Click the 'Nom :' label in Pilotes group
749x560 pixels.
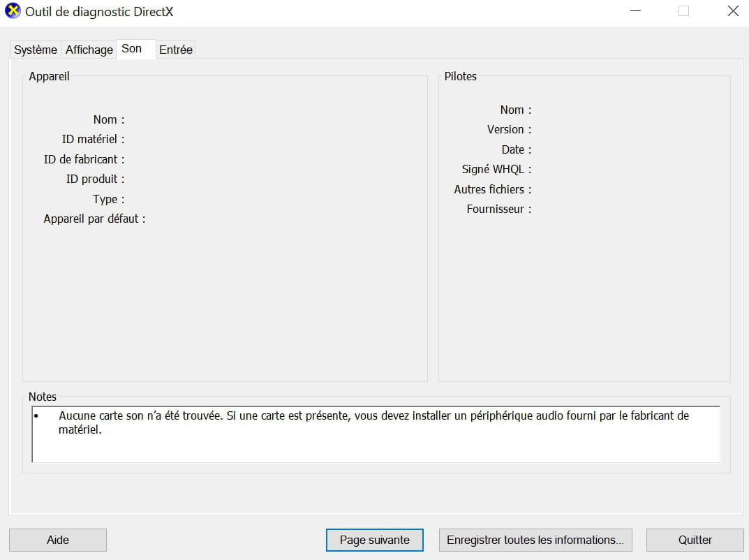pyautogui.click(x=515, y=110)
